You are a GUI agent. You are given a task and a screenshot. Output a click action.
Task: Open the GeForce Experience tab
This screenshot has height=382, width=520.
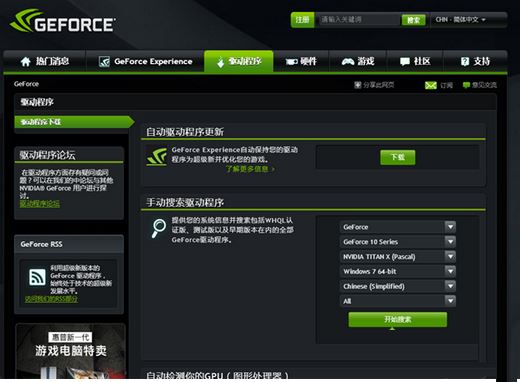[145, 62]
